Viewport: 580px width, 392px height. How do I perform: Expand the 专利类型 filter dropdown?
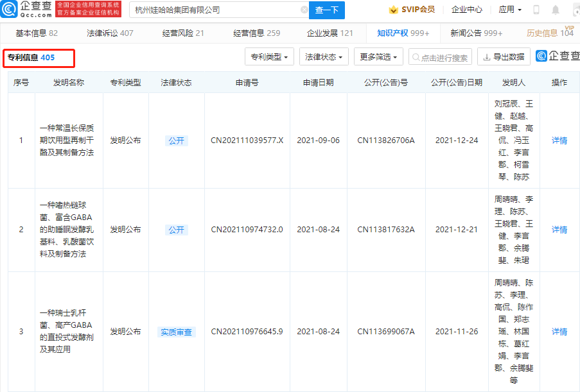coord(269,57)
